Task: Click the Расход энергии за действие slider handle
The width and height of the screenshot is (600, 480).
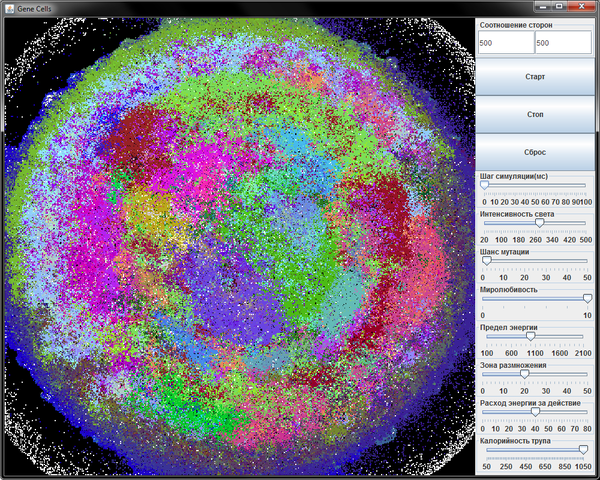Action: coord(535,411)
